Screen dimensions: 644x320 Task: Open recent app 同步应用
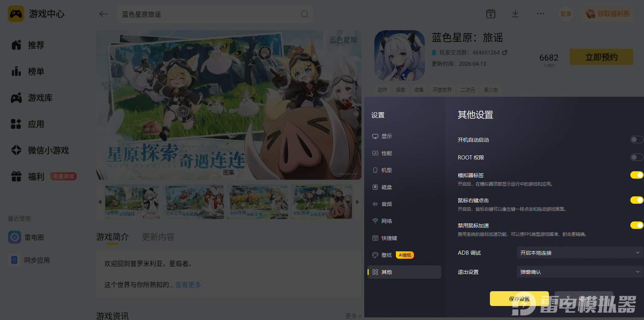pos(29,260)
